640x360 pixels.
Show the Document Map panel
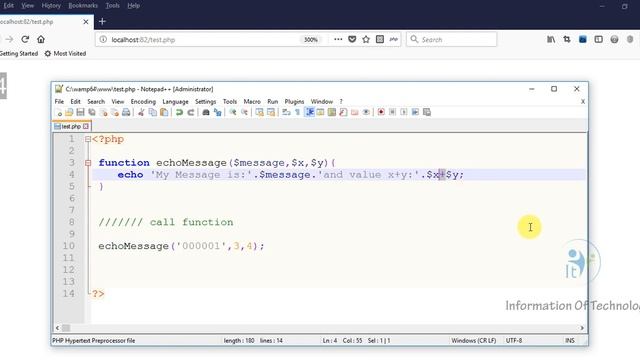pyautogui.click(x=332, y=112)
